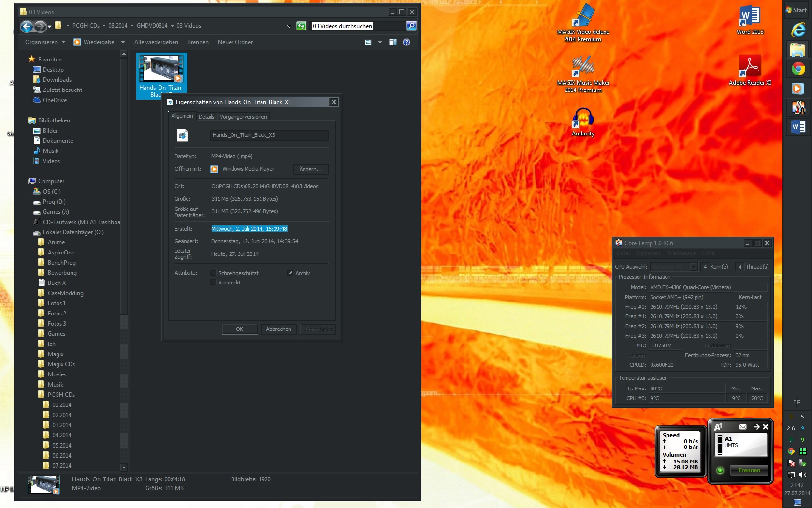Click the Ändern... button
Viewport: 812px width, 508px height.
click(x=311, y=169)
